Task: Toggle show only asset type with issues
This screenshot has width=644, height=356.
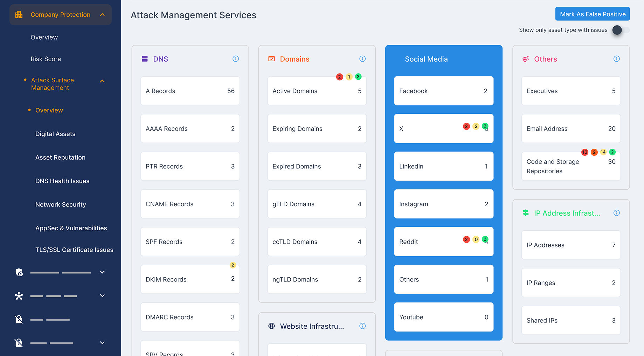Action: (621, 30)
